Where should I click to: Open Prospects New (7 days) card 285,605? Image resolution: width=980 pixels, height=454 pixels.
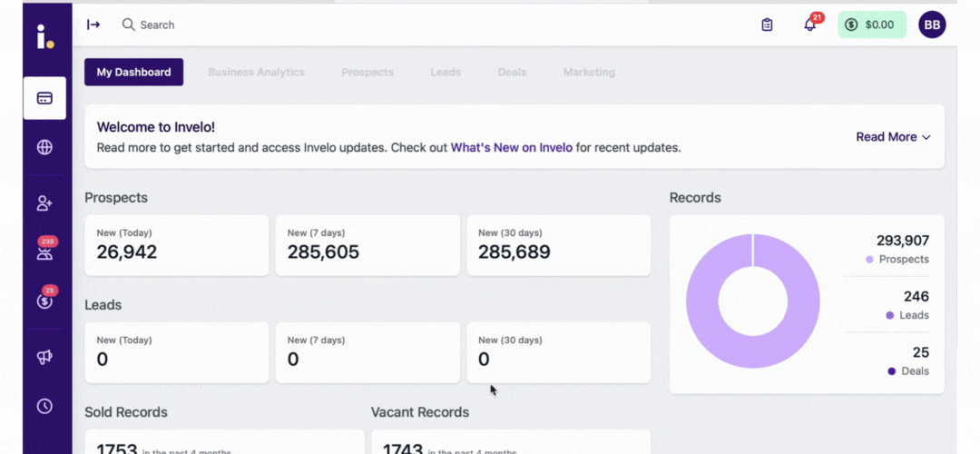coord(367,245)
